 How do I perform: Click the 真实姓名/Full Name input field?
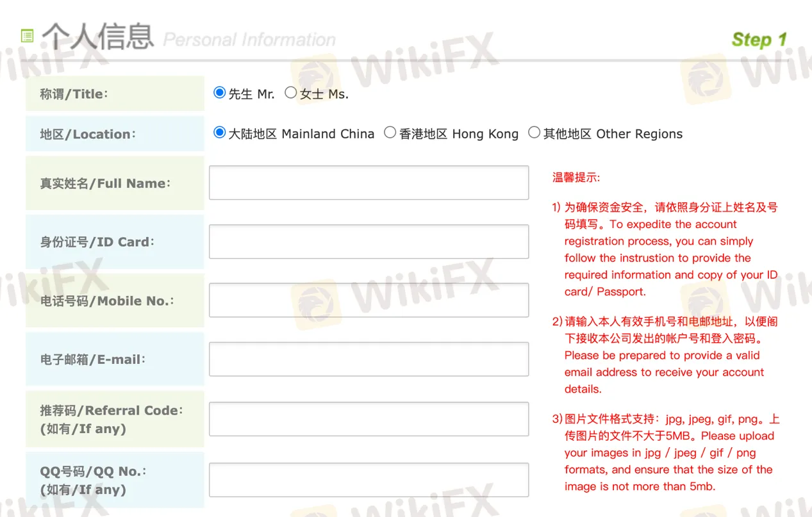[369, 183]
